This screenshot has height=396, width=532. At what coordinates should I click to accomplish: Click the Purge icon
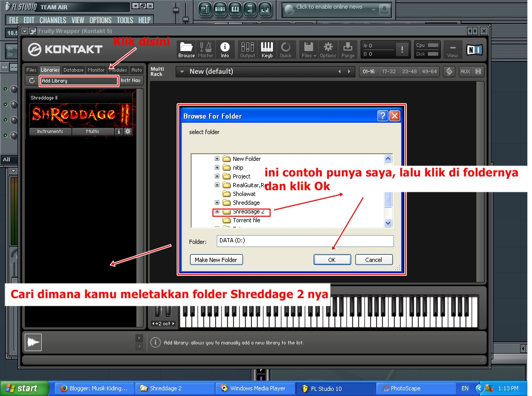(348, 50)
